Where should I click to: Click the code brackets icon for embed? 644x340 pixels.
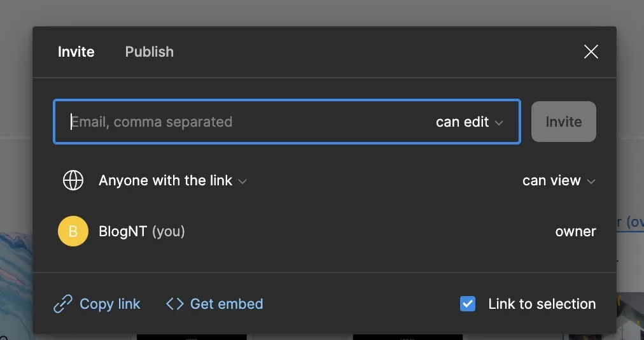(175, 304)
